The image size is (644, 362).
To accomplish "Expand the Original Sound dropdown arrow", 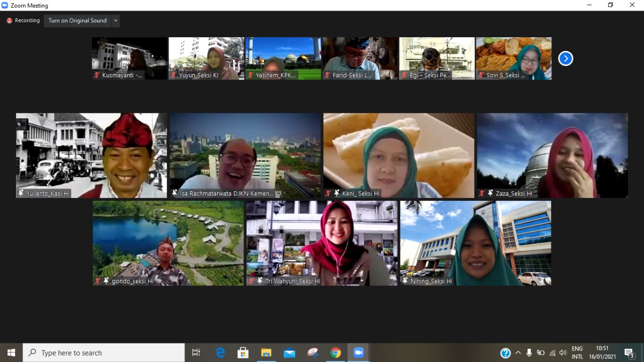I will pyautogui.click(x=116, y=21).
